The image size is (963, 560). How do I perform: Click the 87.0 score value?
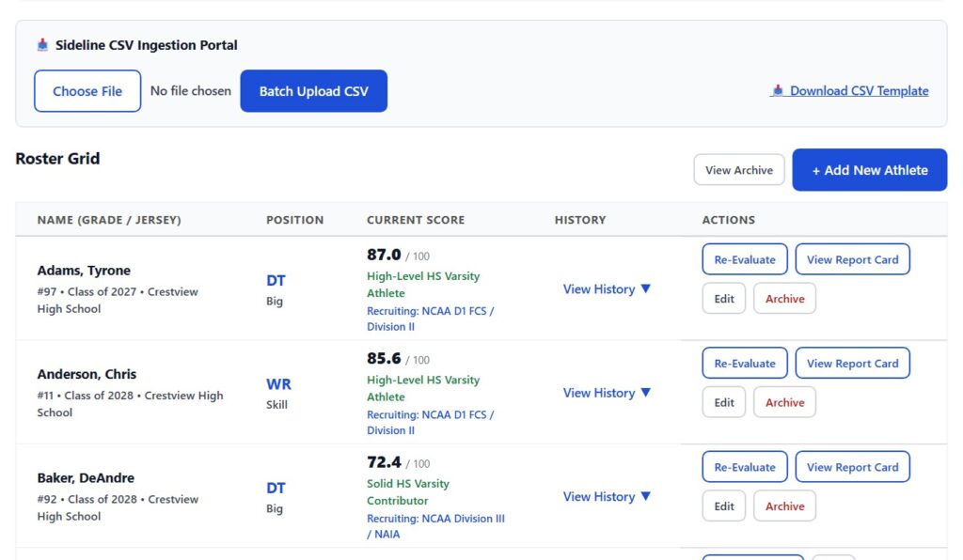click(384, 255)
